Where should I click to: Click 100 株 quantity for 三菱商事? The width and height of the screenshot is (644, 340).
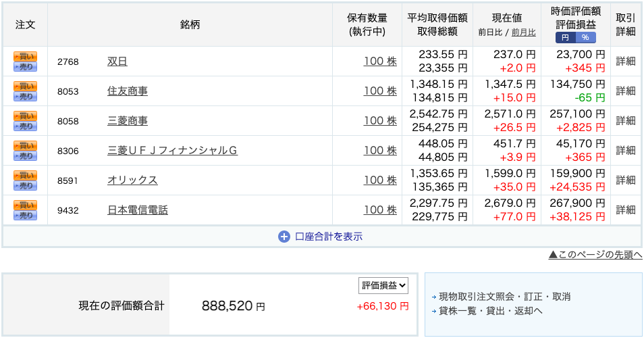point(380,121)
